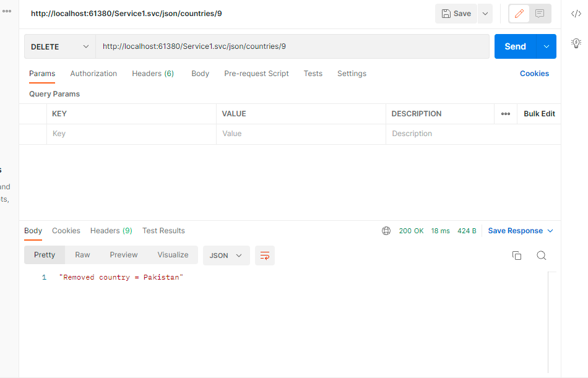Open the response Headers (9) tab
The width and height of the screenshot is (588, 378).
coord(111,231)
